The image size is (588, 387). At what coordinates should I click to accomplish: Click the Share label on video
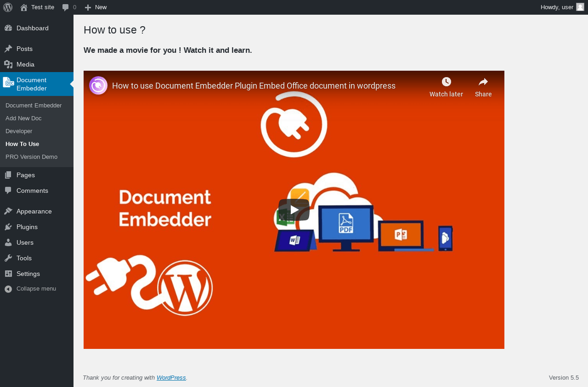coord(483,94)
